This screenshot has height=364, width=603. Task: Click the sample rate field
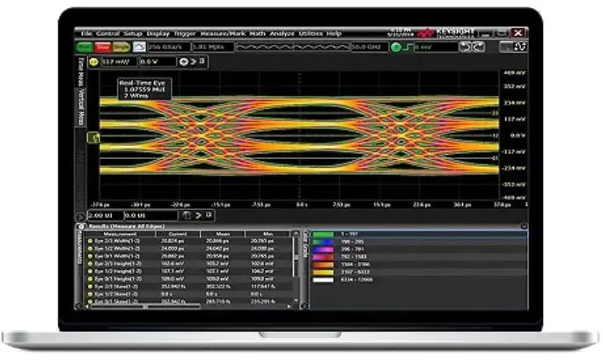(169, 47)
